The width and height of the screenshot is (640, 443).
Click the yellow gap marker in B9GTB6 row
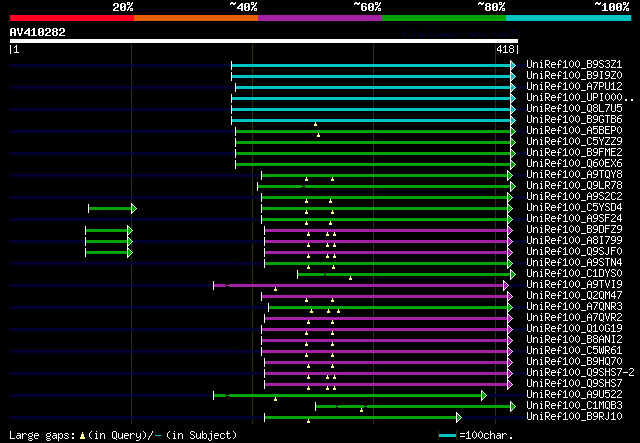pos(316,124)
